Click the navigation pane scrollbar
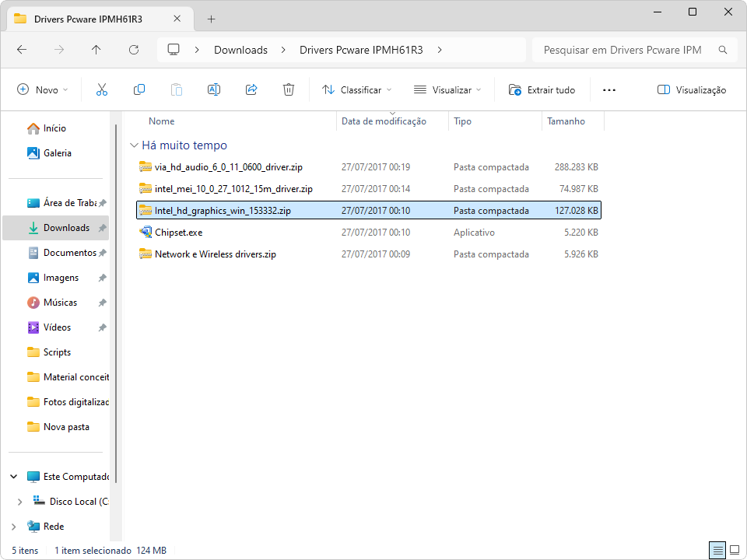This screenshot has width=747, height=560. 115,303
